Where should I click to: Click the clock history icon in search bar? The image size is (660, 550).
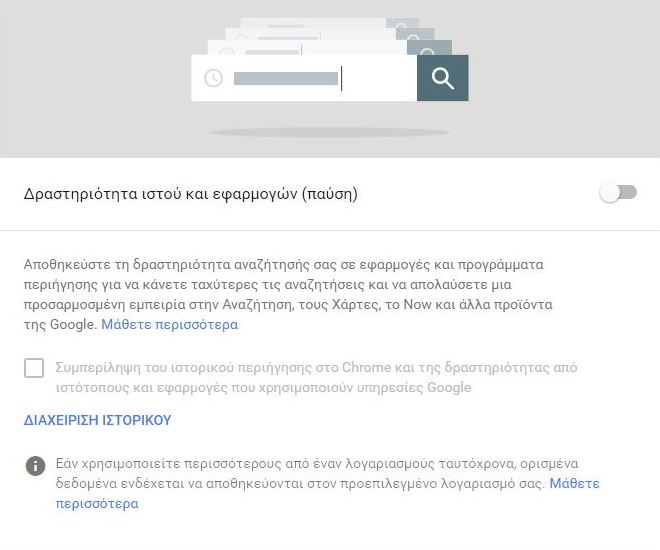pyautogui.click(x=213, y=78)
